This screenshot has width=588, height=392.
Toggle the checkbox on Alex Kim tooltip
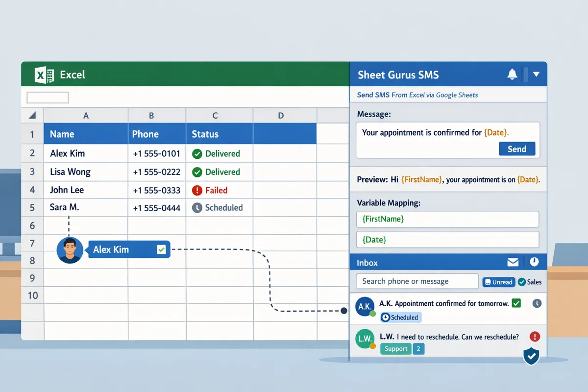tap(161, 250)
